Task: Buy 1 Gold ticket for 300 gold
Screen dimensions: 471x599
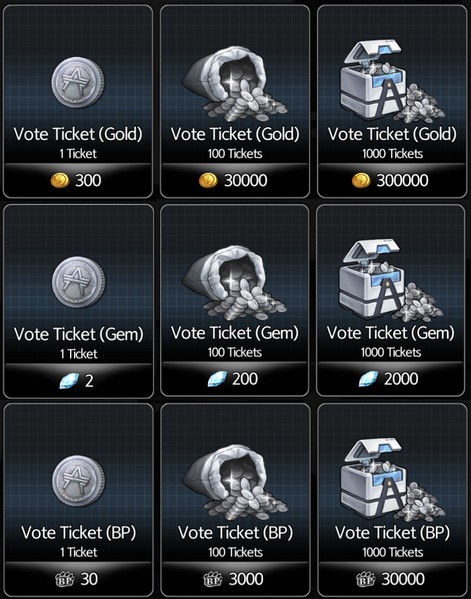Action: click(x=78, y=180)
